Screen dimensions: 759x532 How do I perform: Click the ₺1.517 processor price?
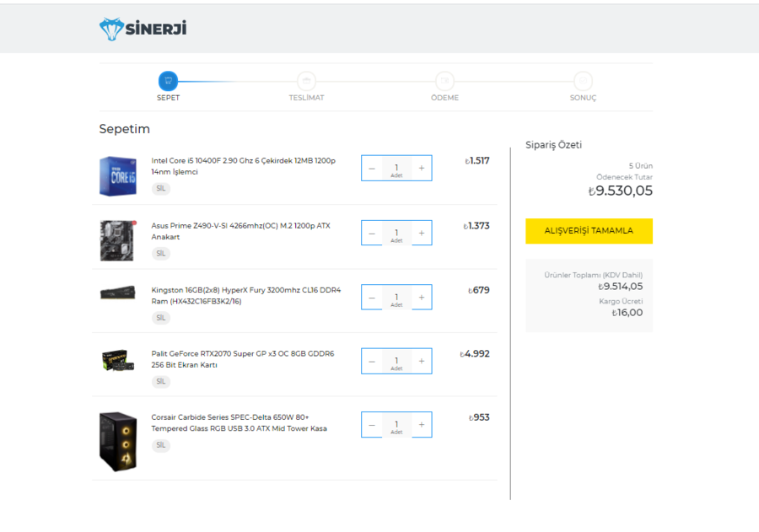(x=477, y=161)
